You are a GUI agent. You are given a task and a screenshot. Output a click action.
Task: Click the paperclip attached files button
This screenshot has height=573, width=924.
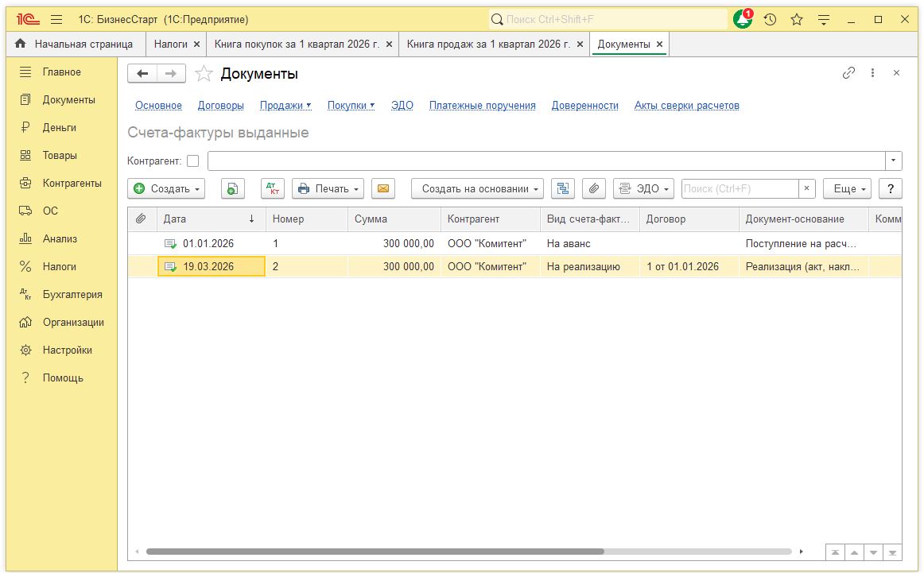tap(594, 188)
